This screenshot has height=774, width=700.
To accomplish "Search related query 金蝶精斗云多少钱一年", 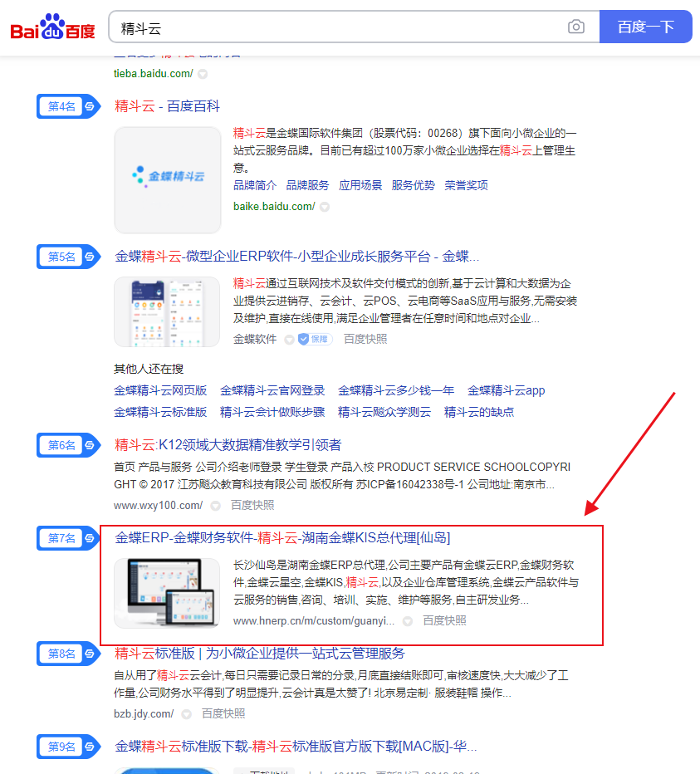I will click(396, 390).
